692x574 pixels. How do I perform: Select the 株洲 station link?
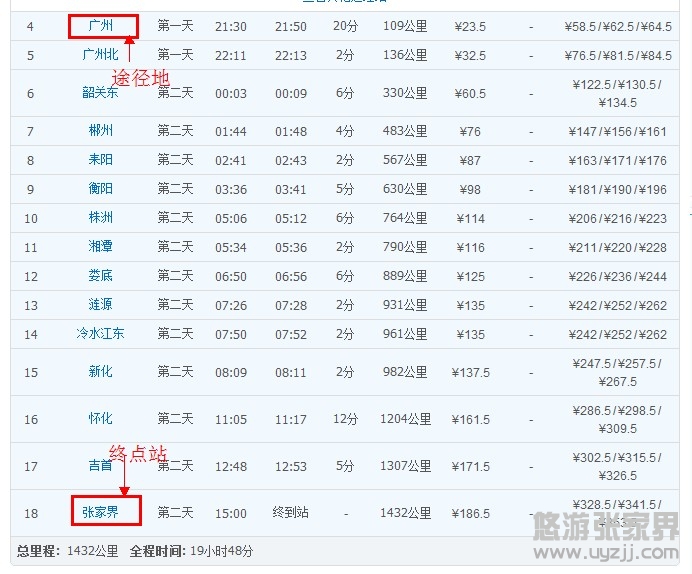pos(101,218)
